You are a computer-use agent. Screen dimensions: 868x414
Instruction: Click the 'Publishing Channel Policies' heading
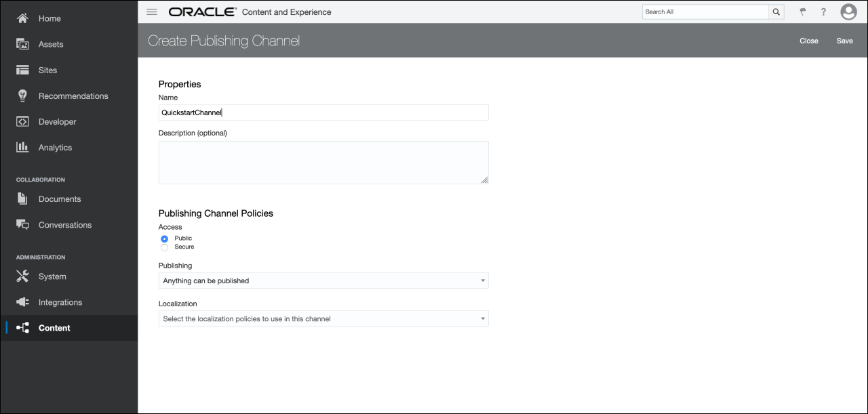(x=216, y=213)
